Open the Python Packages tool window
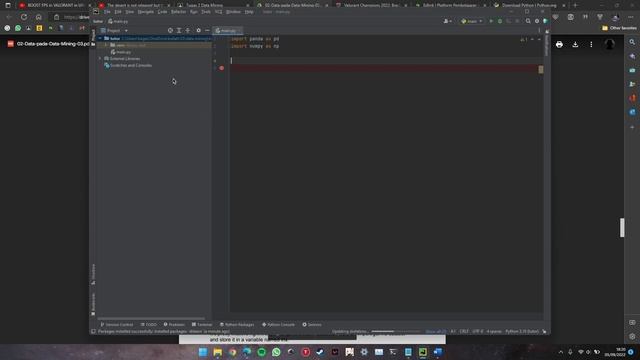This screenshot has width=640, height=360. [237, 324]
